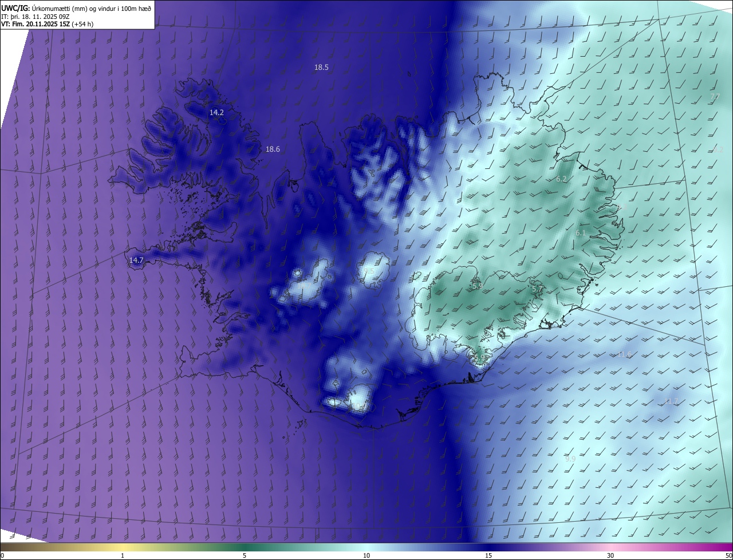733x560 pixels.
Task: Click the 9.9 value label south-east of Iceland
Action: click(570, 459)
